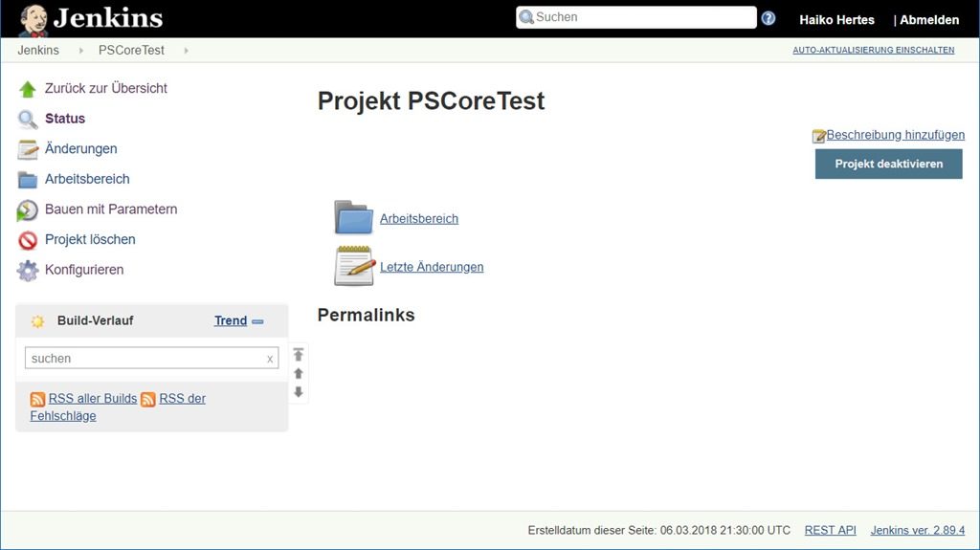This screenshot has width=980, height=550.
Task: Open the Konfigurieren sidebar menu entry
Action: pyautogui.click(x=84, y=270)
